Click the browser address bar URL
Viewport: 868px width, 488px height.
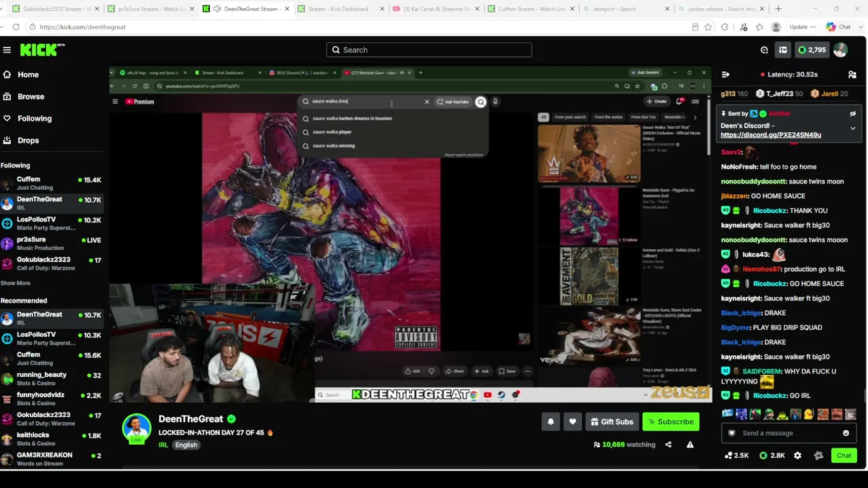[83, 27]
